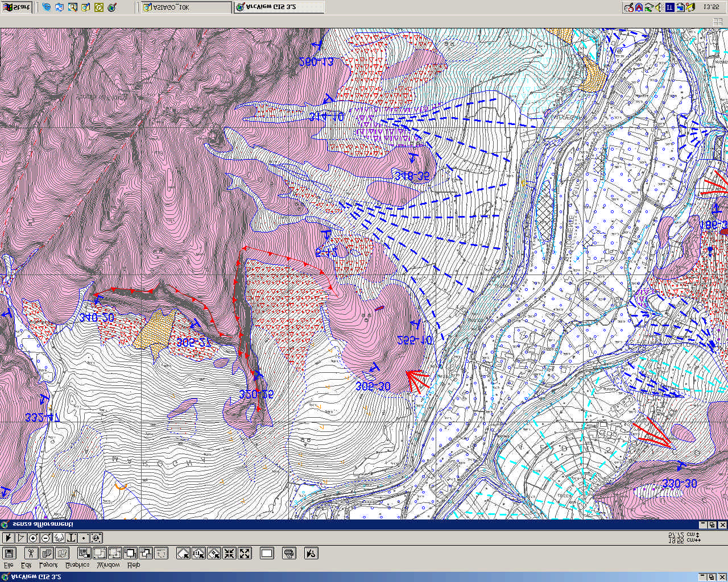Click the Cut scissors button

(x=31, y=553)
